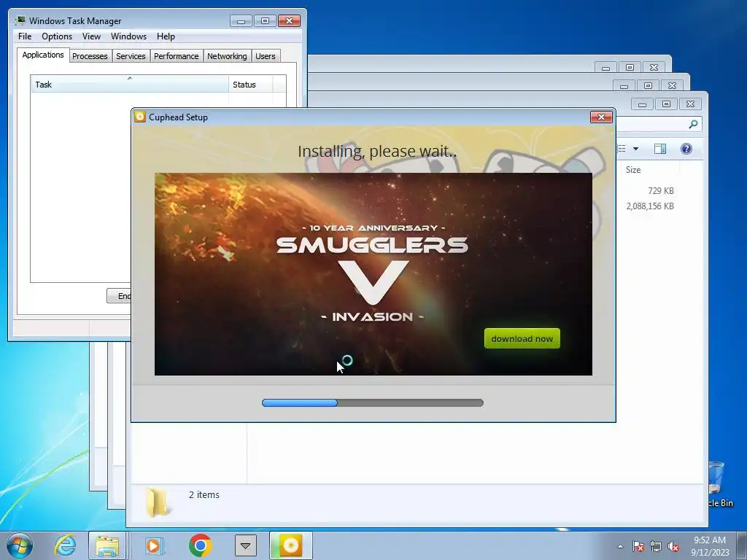This screenshot has width=747, height=560.
Task: Switch to the Networking tab
Action: click(x=227, y=56)
